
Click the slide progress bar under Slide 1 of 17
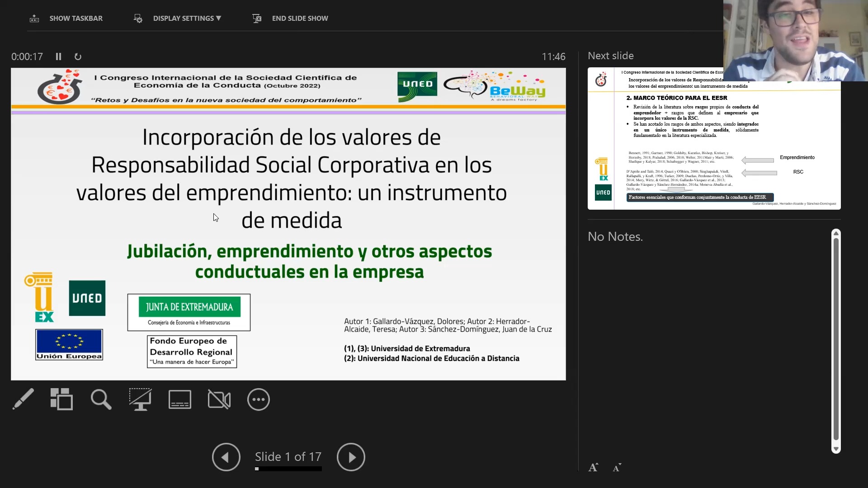coord(288,469)
